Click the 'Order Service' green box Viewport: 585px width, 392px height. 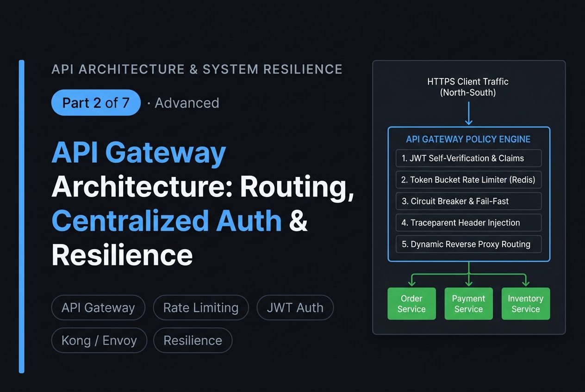pyautogui.click(x=411, y=304)
